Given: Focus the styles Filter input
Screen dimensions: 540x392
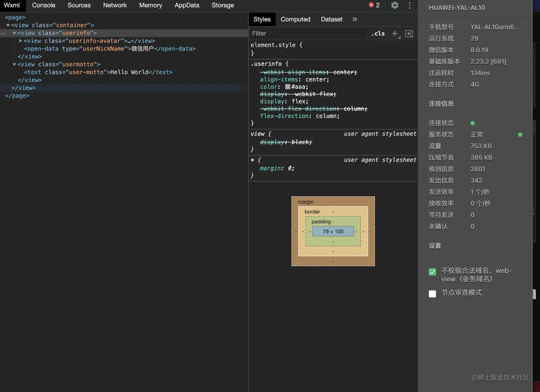Looking at the screenshot, I should [307, 34].
